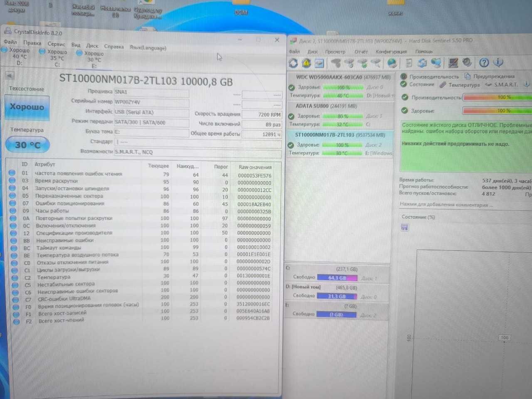The height and width of the screenshot is (399, 532).
Task: Select the E: disk at 30 °C in CrystalDiskInfo
Action: point(91,59)
